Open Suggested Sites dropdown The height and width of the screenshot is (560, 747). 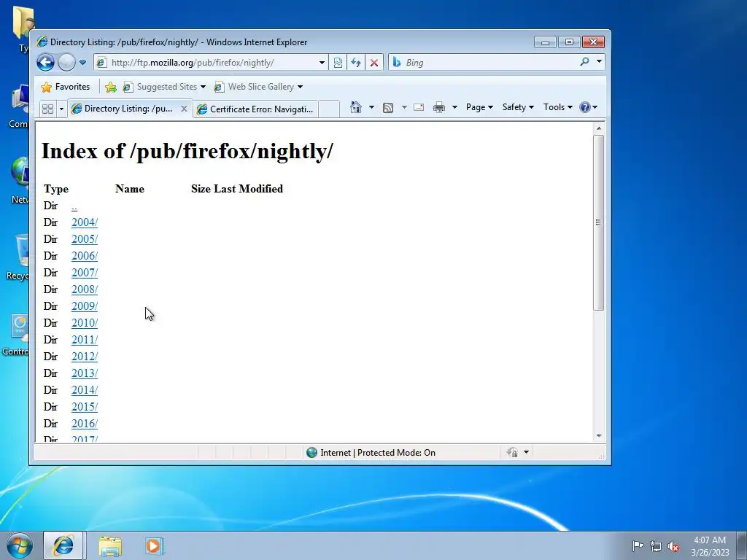click(x=164, y=87)
